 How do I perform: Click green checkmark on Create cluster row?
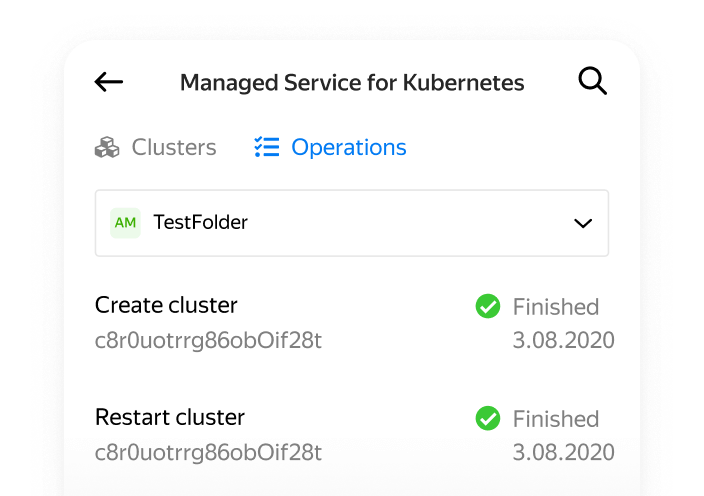coord(488,306)
